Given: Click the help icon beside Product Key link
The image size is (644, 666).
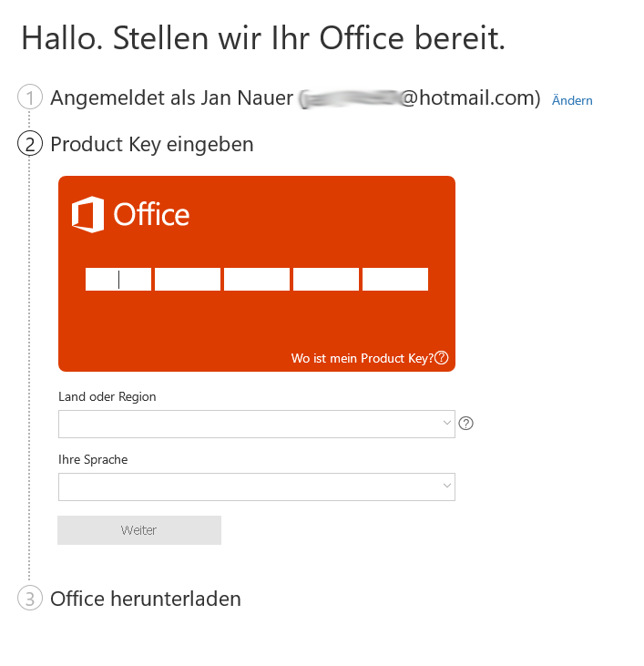Looking at the screenshot, I should click(442, 358).
